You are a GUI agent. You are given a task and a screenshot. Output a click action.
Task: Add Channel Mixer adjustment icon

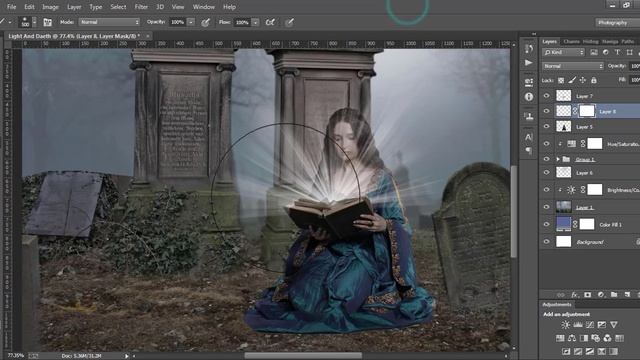(x=608, y=338)
